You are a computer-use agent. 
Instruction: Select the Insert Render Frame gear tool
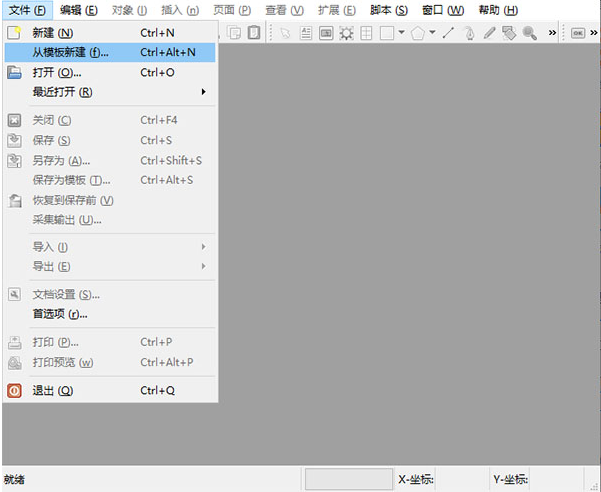pos(346,33)
